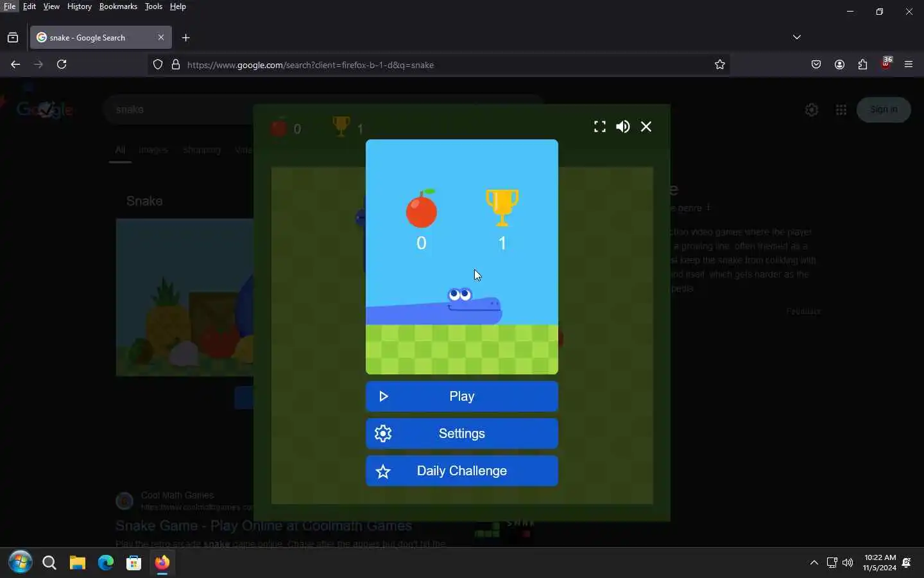Image resolution: width=924 pixels, height=578 pixels.
Task: Switch to the Images results tab
Action: coord(153,150)
